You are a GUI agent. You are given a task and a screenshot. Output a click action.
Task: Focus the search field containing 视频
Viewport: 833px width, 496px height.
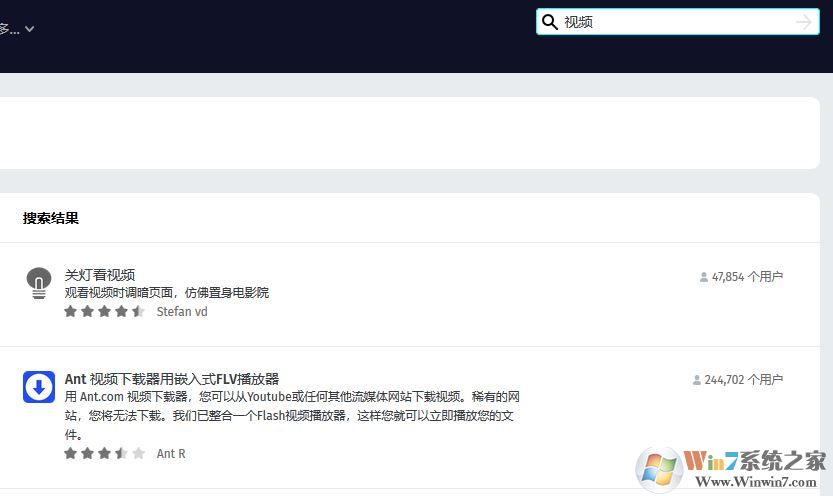(x=677, y=22)
